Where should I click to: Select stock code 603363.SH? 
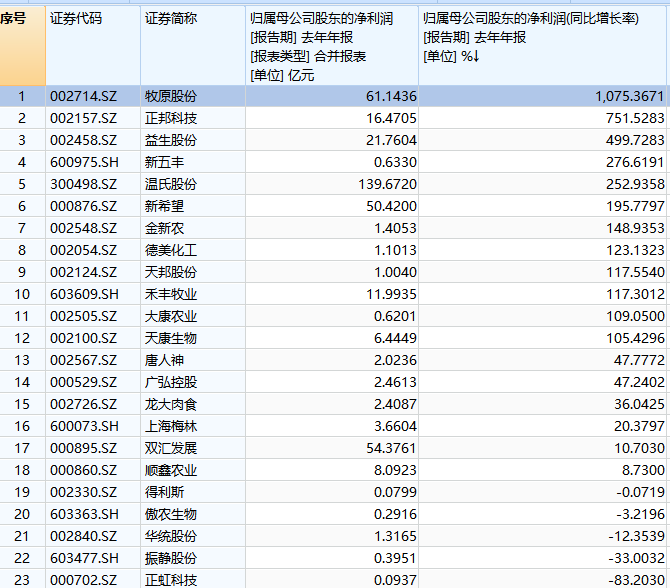tap(83, 514)
